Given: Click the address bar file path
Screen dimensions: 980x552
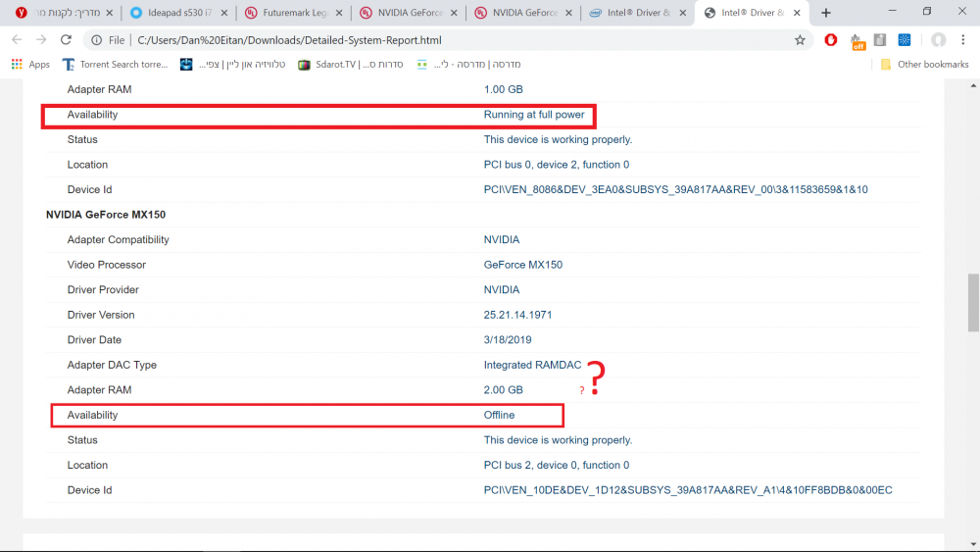Looking at the screenshot, I should click(289, 40).
